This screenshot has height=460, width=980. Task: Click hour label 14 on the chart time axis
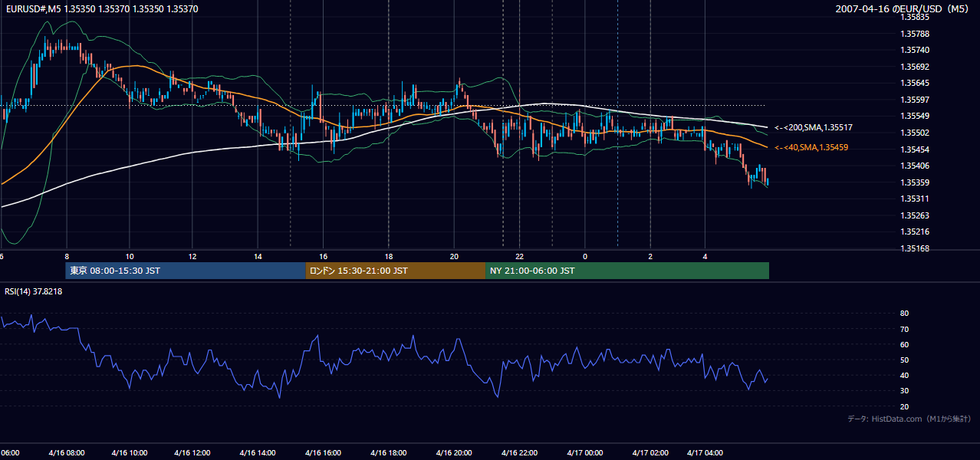(x=258, y=256)
